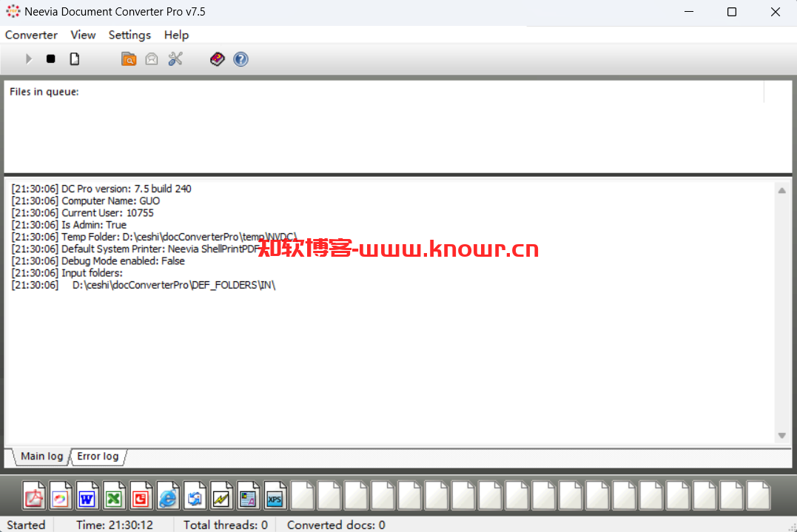Click the yellow lightning bolt document icon
Screen dimensions: 797x532
(x=221, y=496)
